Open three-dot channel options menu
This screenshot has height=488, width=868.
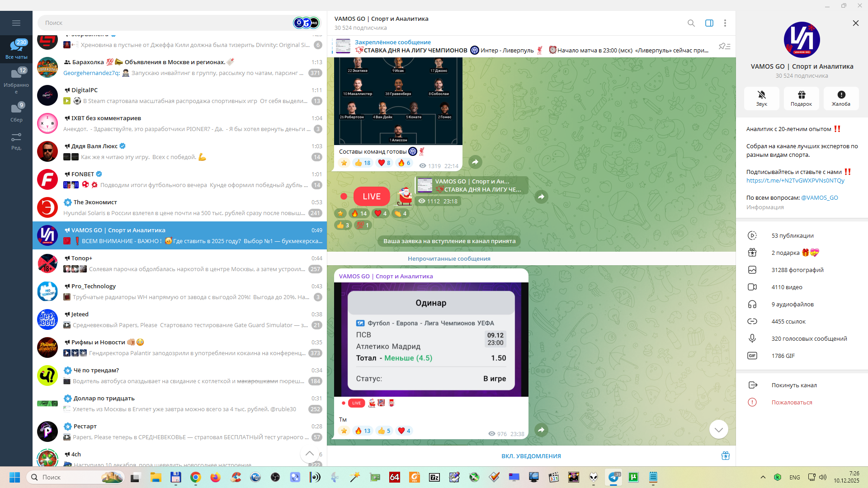pyautogui.click(x=725, y=23)
